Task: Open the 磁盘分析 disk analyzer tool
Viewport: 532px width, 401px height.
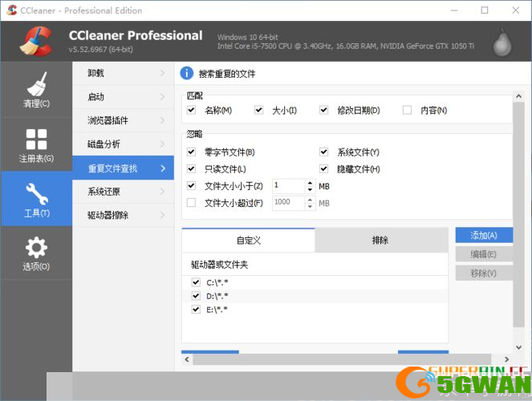Action: [123, 144]
